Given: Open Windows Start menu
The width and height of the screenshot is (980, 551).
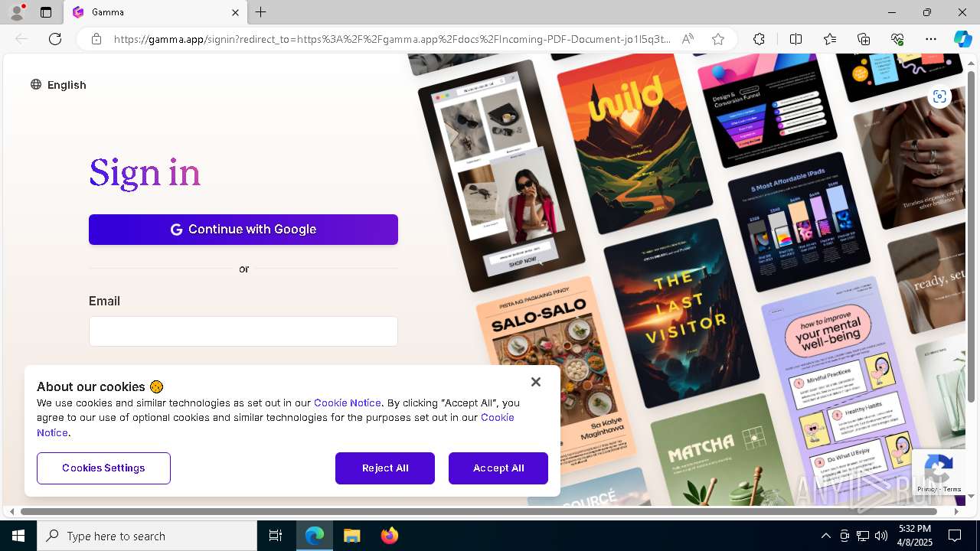Looking at the screenshot, I should pyautogui.click(x=18, y=536).
